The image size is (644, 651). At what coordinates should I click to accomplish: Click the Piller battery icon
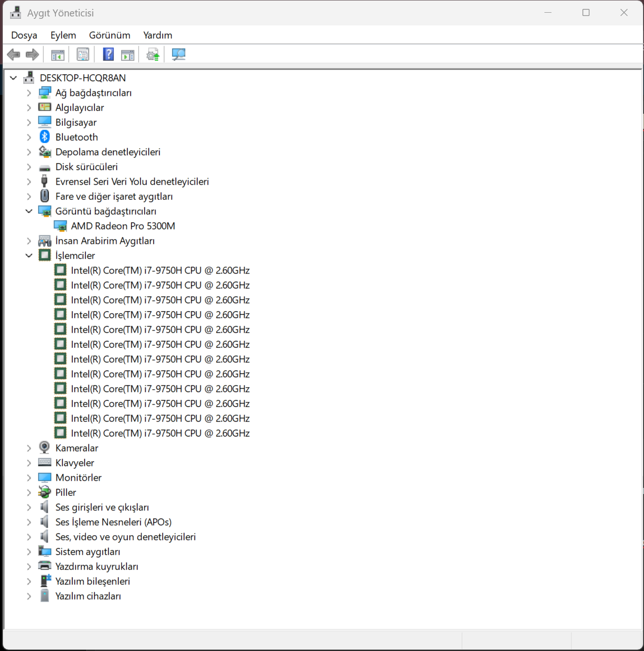[45, 492]
